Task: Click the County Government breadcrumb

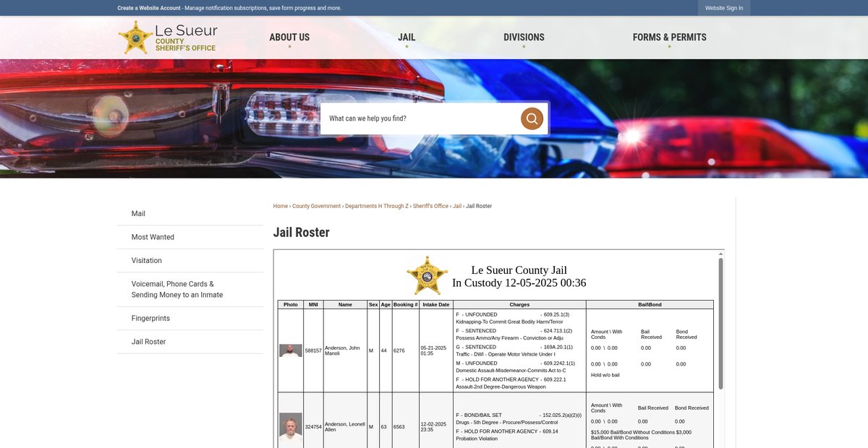Action: tap(316, 206)
